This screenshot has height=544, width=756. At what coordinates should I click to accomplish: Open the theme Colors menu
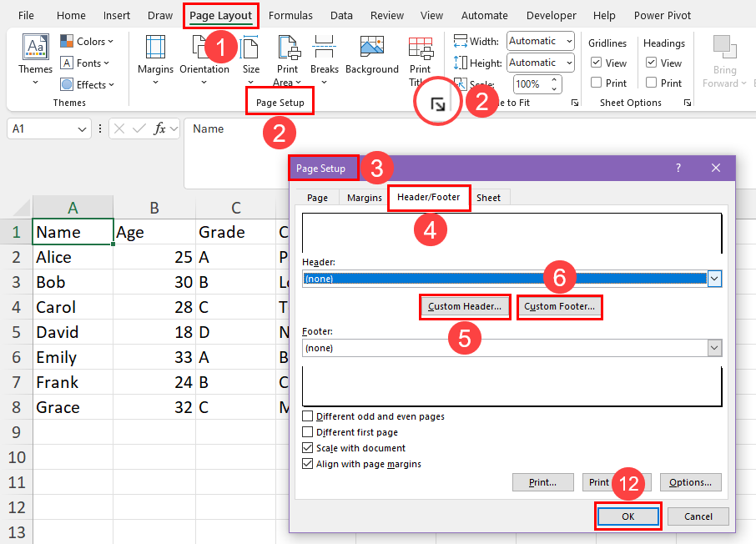click(x=87, y=42)
